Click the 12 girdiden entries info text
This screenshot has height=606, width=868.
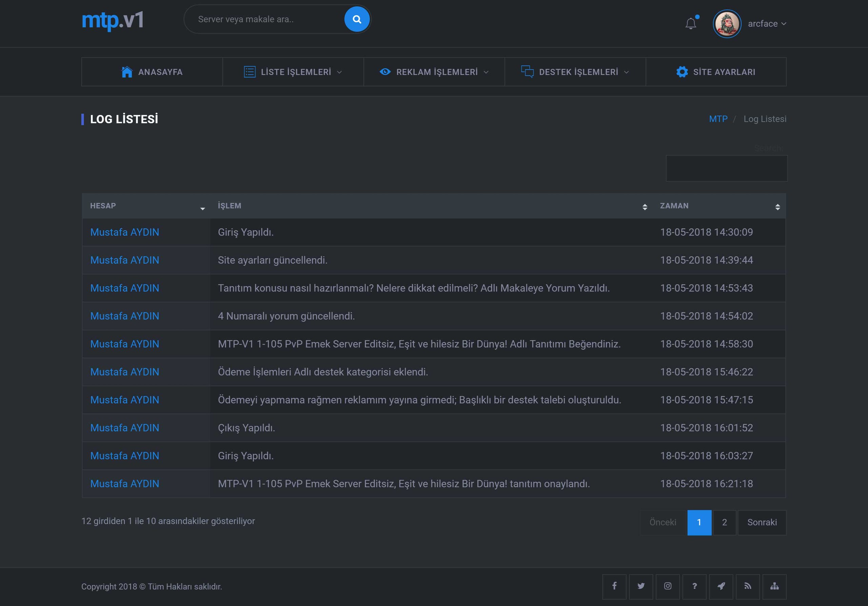coord(168,521)
